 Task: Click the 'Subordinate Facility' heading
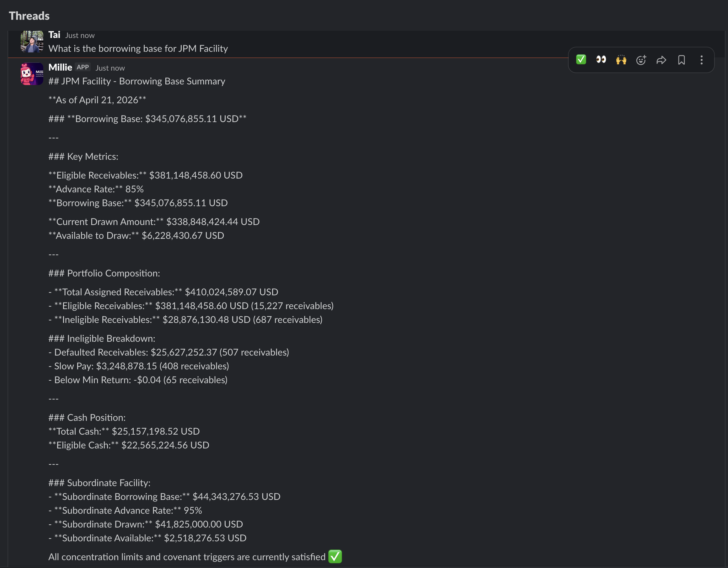pos(100,483)
